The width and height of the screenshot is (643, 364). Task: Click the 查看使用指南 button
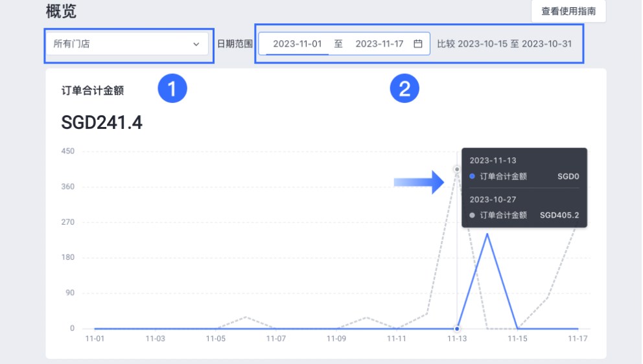568,11
